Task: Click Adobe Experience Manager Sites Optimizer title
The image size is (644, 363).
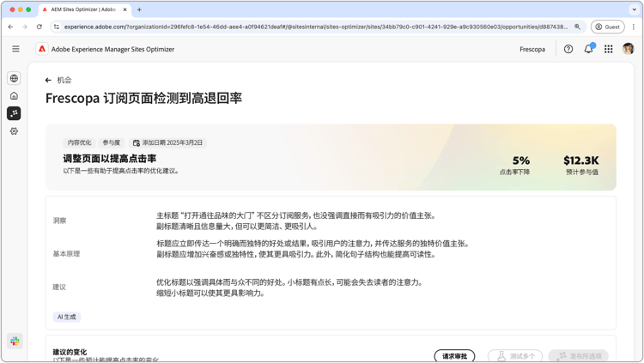Action: pyautogui.click(x=112, y=49)
